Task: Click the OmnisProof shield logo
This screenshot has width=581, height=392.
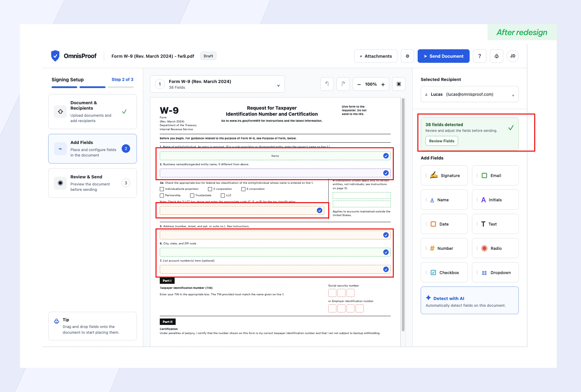Action: pyautogui.click(x=55, y=56)
